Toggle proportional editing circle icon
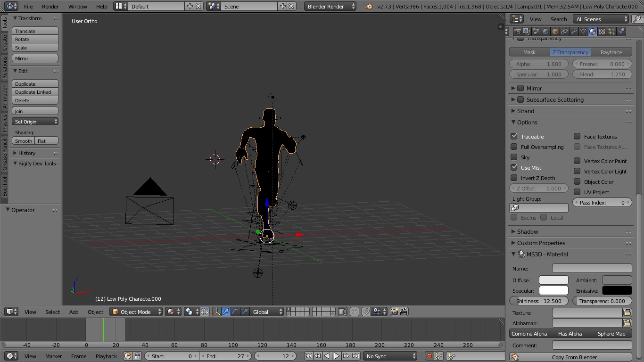The height and width of the screenshot is (362, 644). (355, 312)
